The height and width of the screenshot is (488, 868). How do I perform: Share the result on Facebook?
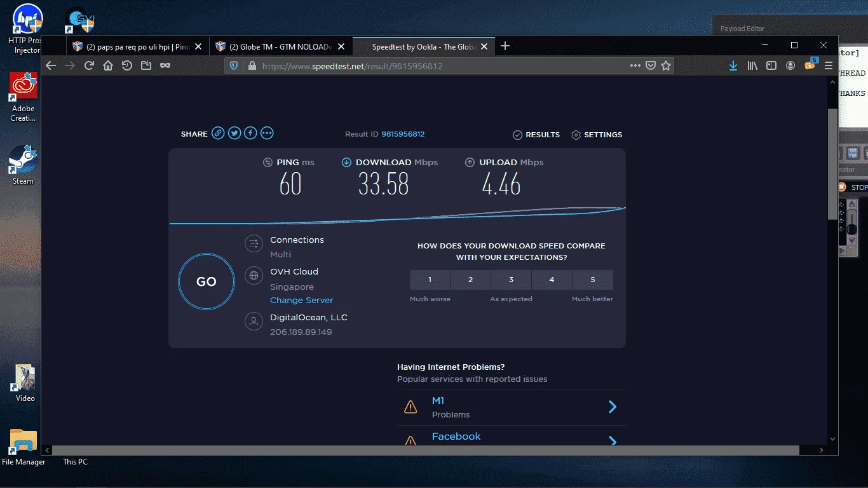point(250,133)
